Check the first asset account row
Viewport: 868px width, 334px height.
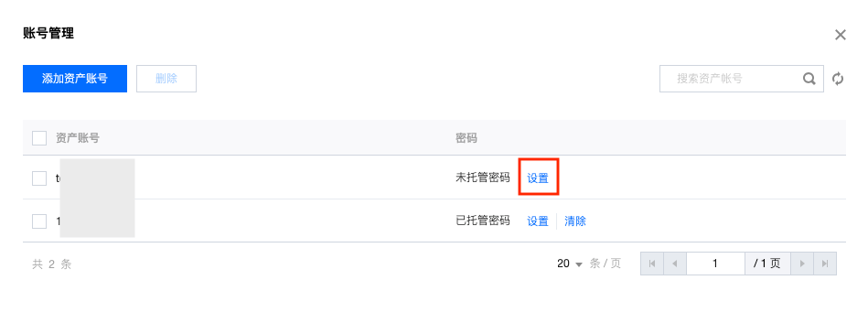coord(39,178)
